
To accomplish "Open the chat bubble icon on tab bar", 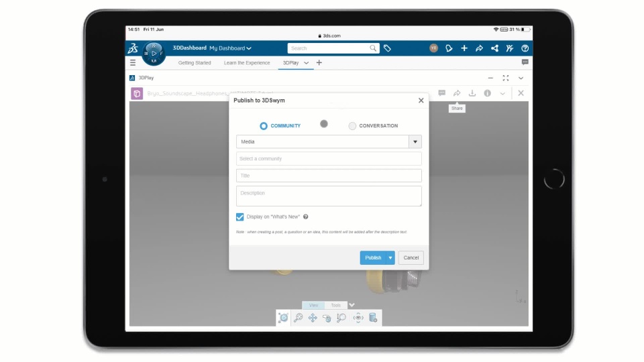I will tap(525, 62).
